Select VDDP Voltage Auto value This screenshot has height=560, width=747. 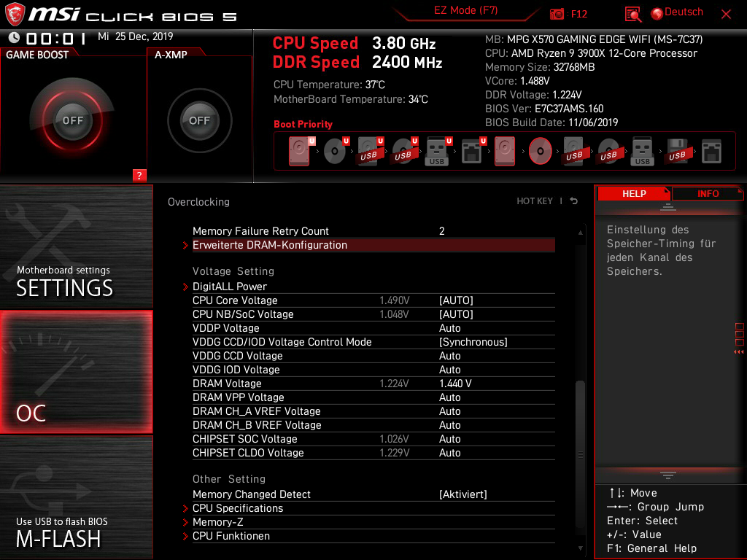pyautogui.click(x=449, y=328)
